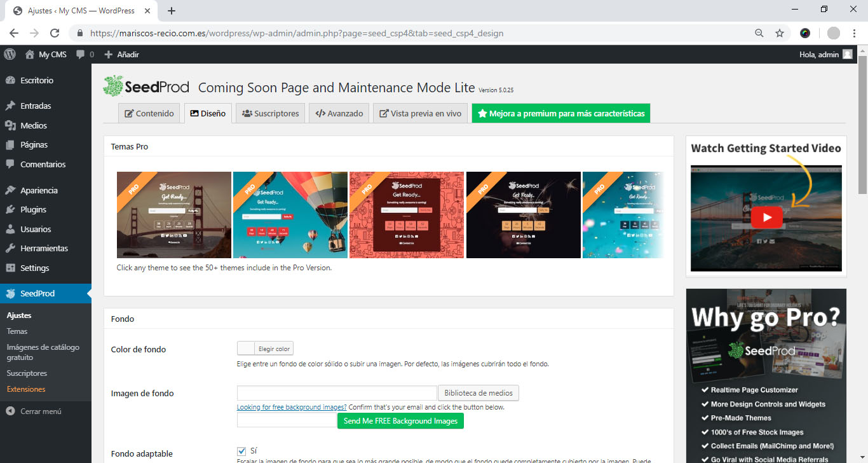Screen dimensions: 868x463
Task: Open Extensiones submenu item
Action: [26, 389]
